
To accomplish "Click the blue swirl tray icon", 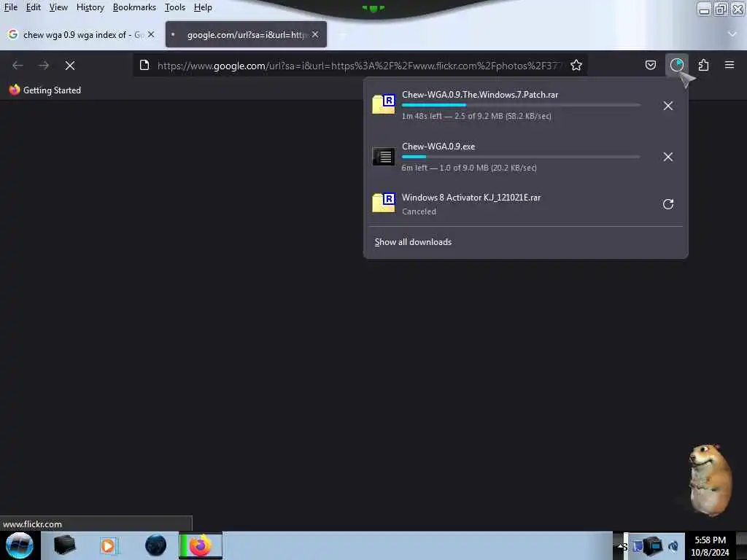I will coord(673,545).
